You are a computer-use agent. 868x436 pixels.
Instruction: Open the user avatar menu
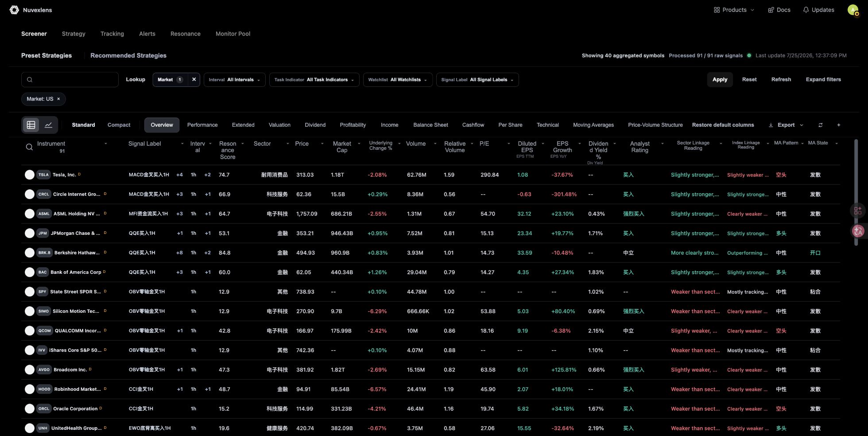coord(853,10)
